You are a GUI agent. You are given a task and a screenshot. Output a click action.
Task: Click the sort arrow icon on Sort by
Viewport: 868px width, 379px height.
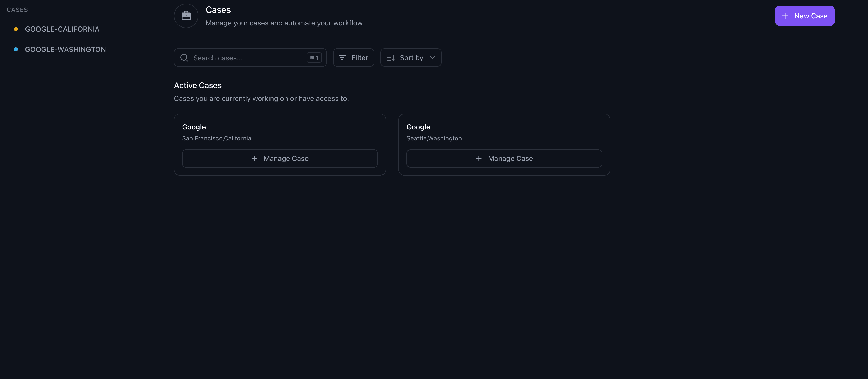tap(390, 58)
